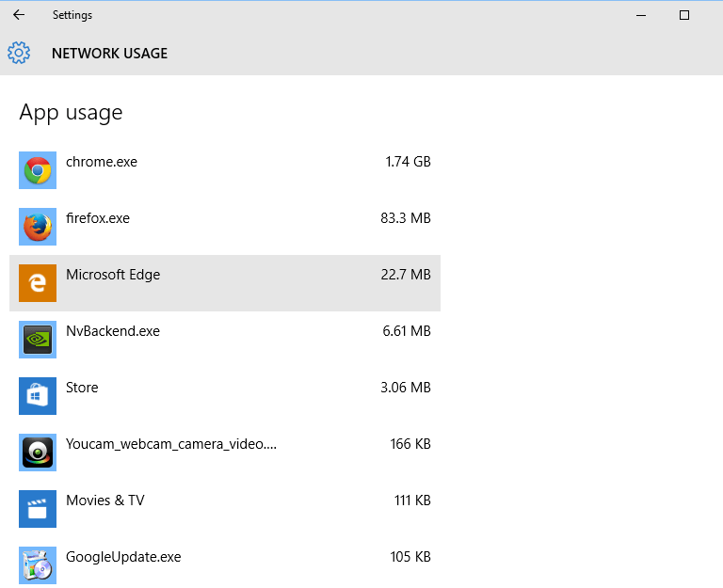Click the 105 KB usage value

tap(410, 557)
